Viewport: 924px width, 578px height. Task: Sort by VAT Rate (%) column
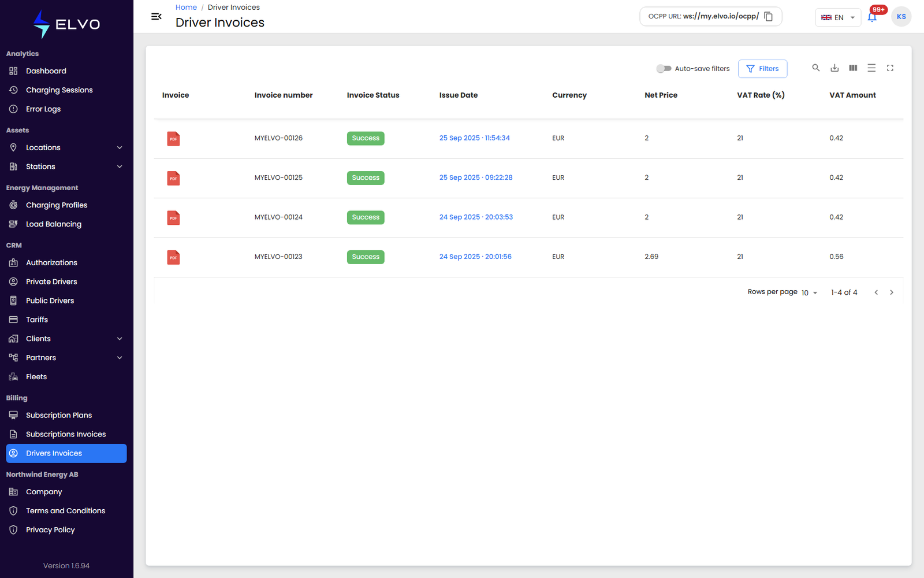(761, 95)
